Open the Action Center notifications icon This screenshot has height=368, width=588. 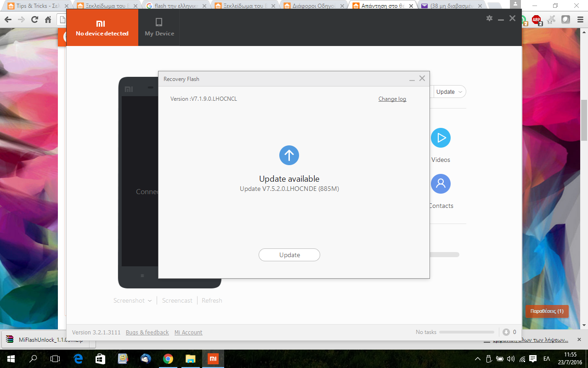(x=533, y=359)
